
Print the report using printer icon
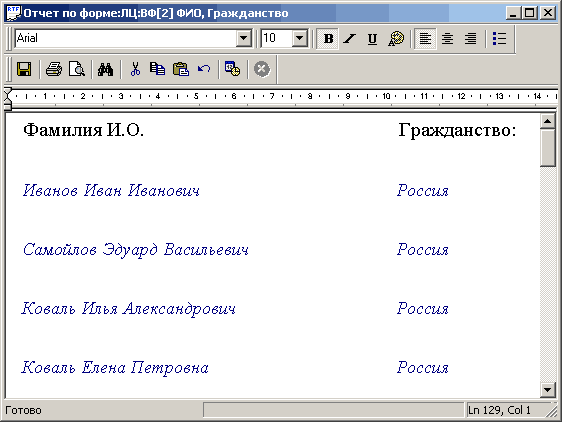(x=54, y=69)
